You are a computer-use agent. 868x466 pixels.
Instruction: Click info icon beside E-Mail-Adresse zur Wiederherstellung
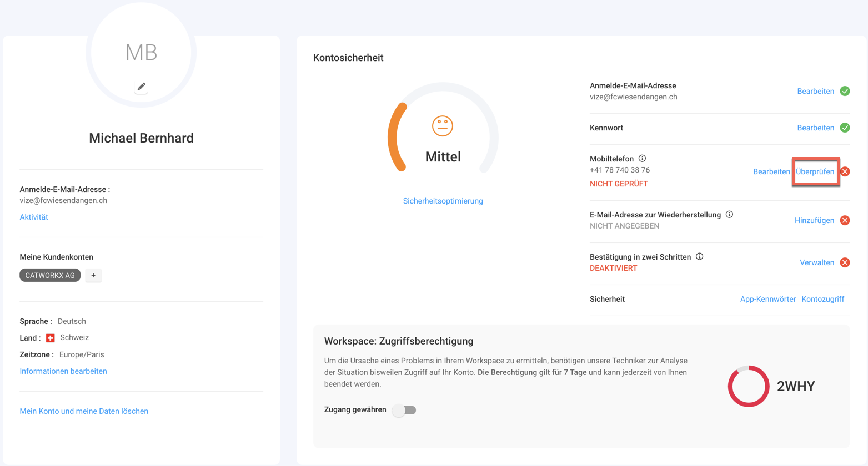click(729, 215)
